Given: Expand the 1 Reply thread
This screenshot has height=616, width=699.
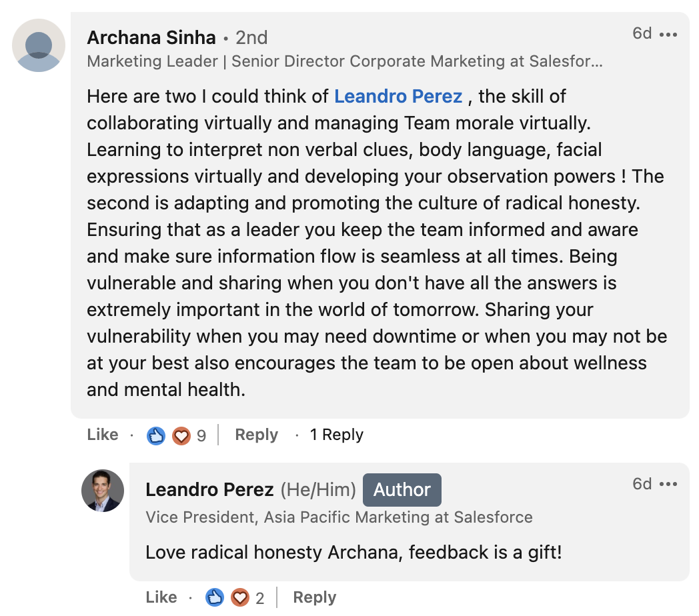Looking at the screenshot, I should (x=336, y=434).
